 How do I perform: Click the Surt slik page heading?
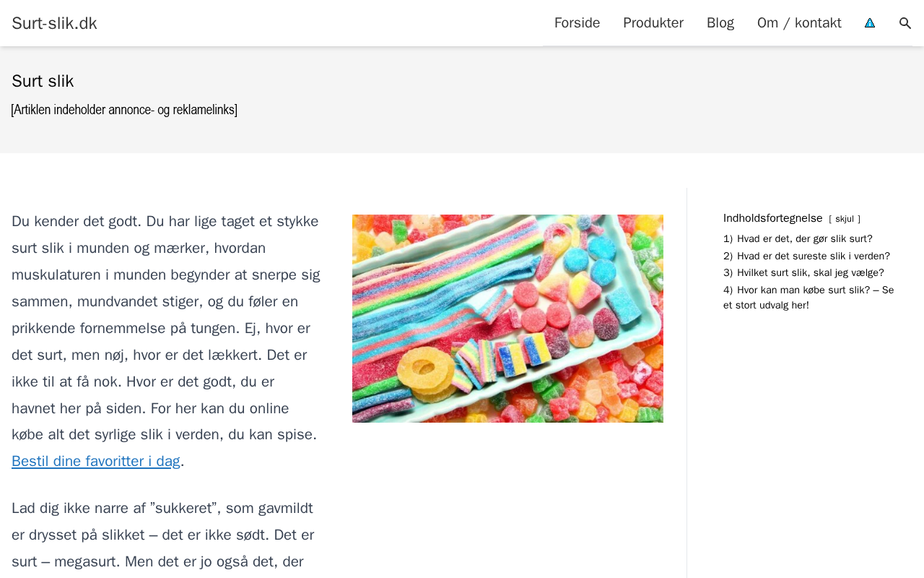[x=43, y=81]
